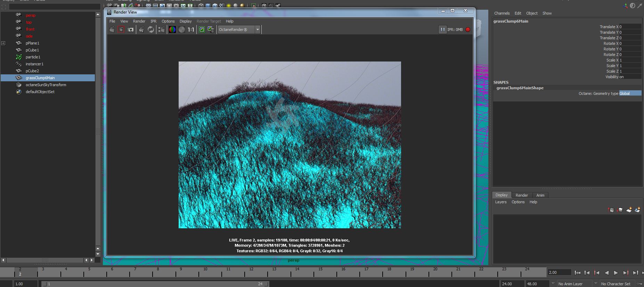Show the alpha channel gray sphere

click(182, 30)
